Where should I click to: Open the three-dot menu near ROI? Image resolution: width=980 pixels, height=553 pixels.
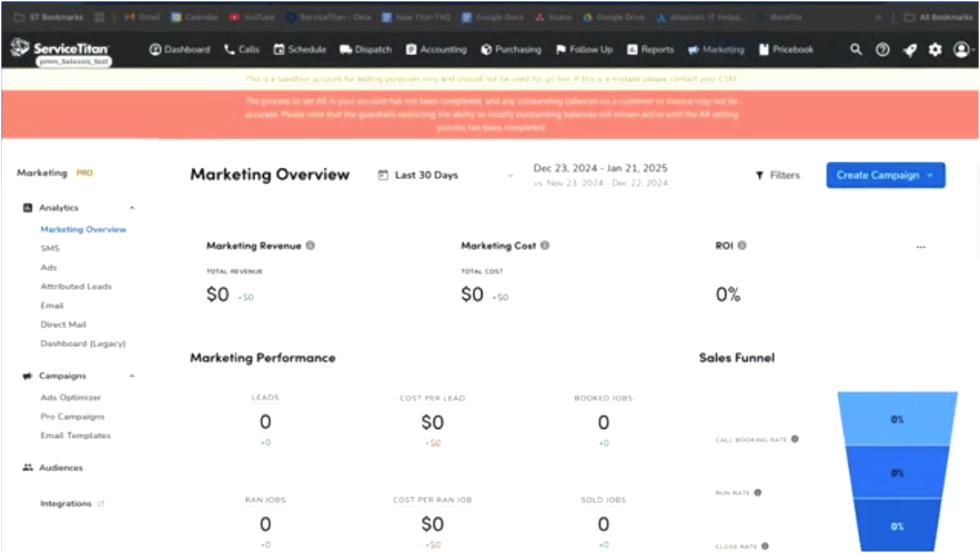pyautogui.click(x=921, y=248)
